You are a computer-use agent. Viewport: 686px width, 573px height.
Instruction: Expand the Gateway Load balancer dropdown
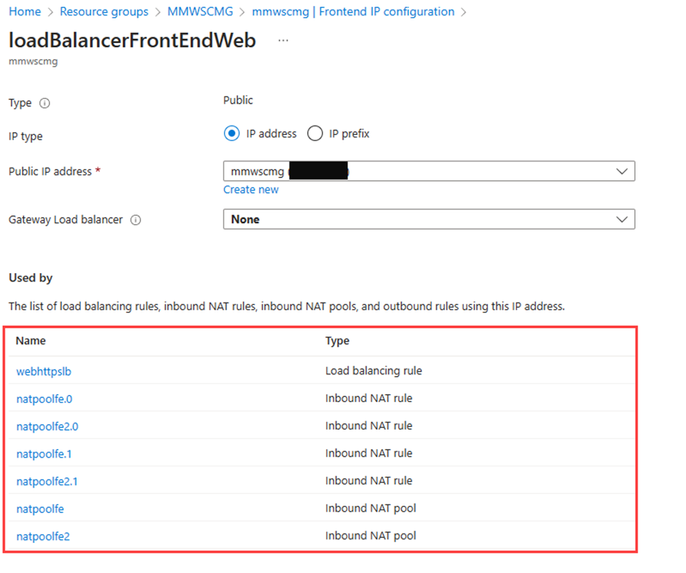click(x=429, y=219)
